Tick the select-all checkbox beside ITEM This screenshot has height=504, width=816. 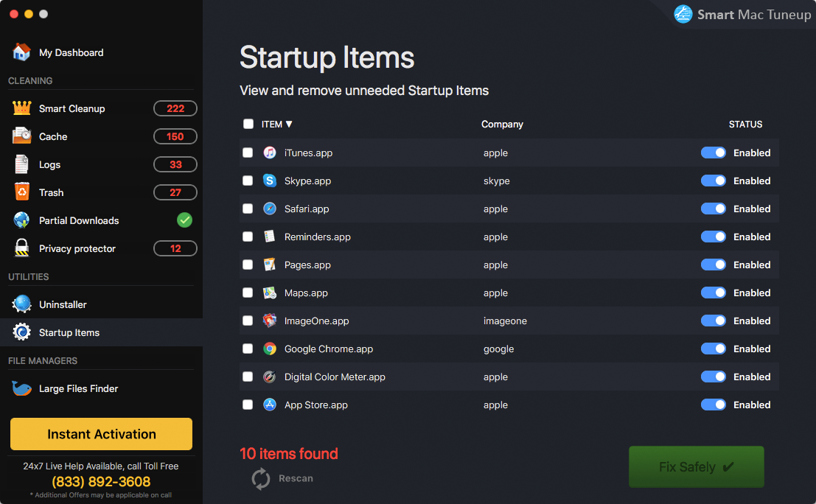tap(248, 125)
